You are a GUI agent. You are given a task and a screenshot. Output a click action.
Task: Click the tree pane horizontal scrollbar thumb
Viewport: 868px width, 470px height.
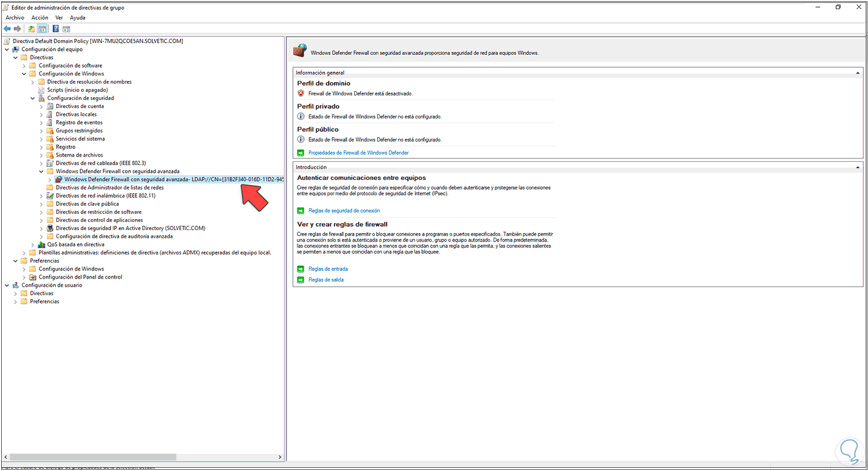pos(93,457)
